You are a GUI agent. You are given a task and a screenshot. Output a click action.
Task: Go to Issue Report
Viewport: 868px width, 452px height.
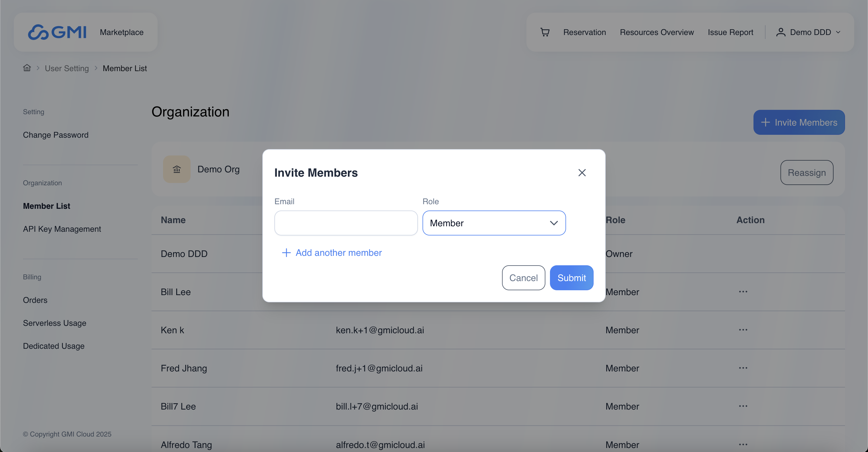[x=730, y=32]
